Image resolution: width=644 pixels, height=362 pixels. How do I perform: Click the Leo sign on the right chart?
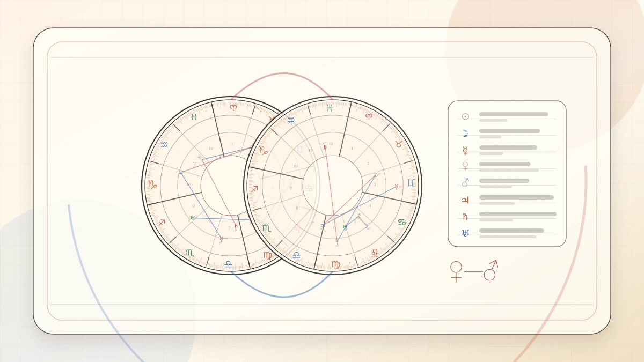[x=374, y=252]
